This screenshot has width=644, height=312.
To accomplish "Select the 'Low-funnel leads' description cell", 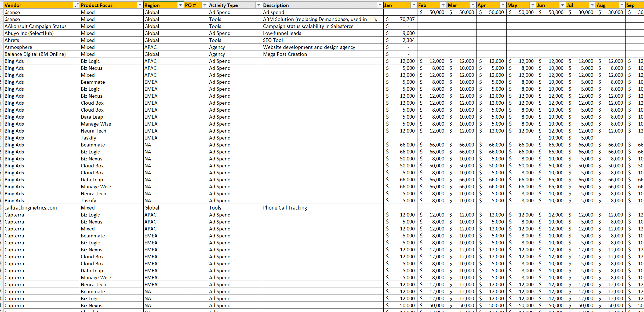I will 323,33.
